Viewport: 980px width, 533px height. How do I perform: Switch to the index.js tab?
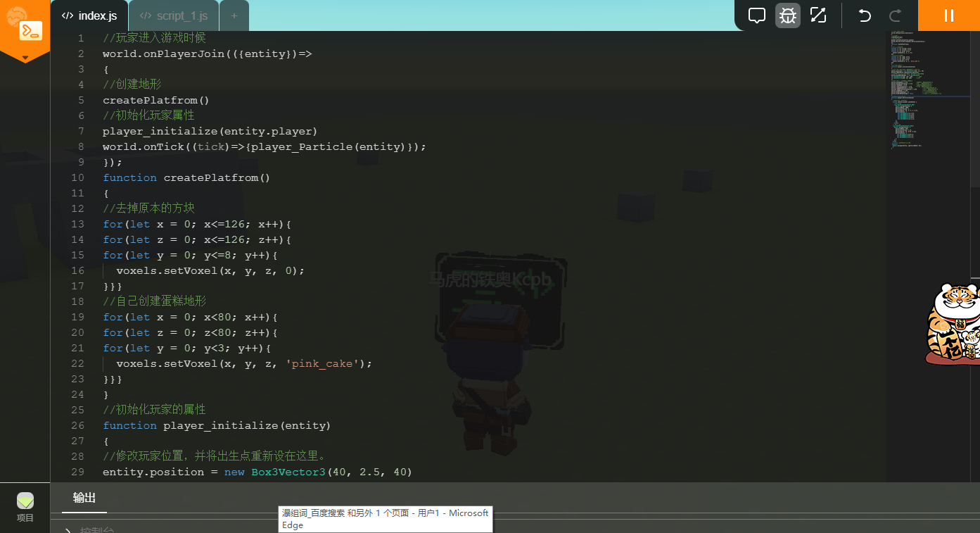coord(89,15)
